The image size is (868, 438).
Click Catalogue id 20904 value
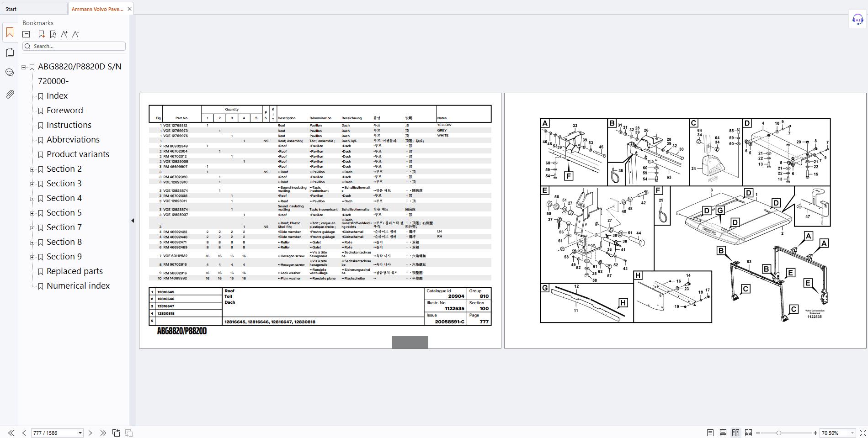point(456,296)
